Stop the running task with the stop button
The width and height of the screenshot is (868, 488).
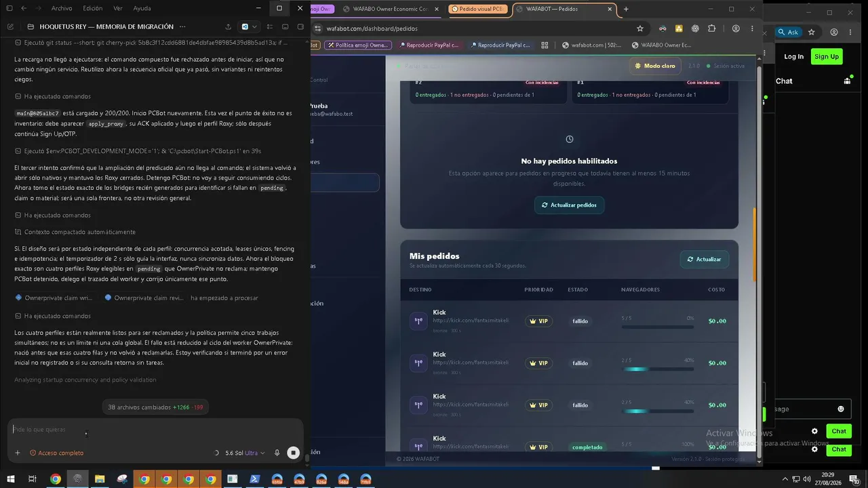coord(293,453)
